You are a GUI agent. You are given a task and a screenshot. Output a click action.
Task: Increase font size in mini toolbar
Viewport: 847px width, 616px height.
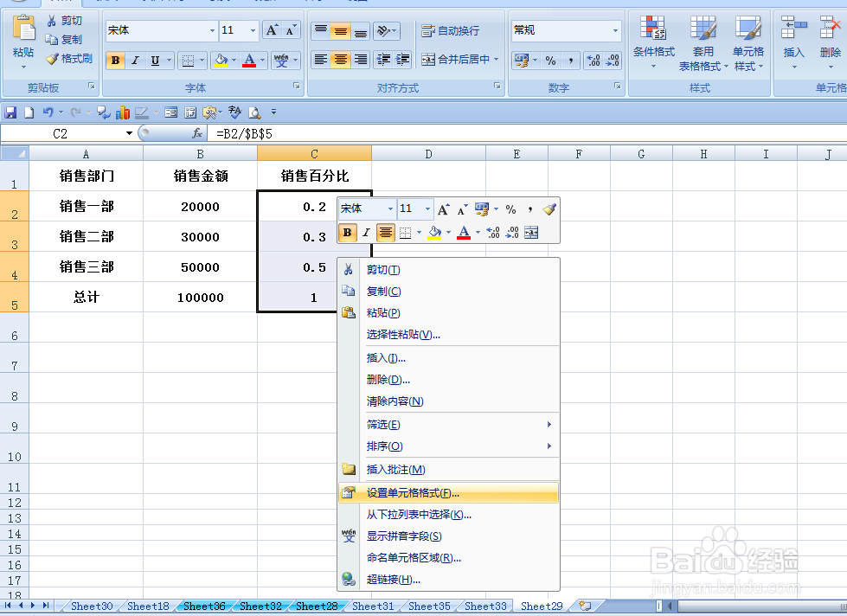point(443,209)
